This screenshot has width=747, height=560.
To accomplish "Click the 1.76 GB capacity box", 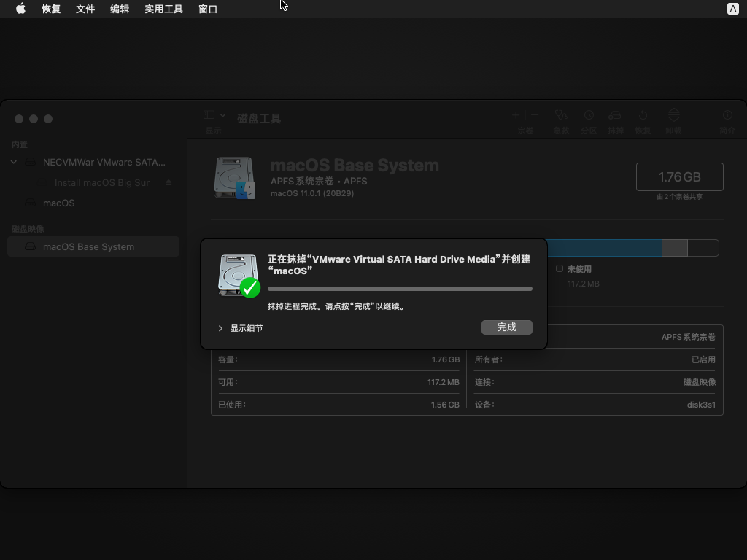I will [679, 176].
